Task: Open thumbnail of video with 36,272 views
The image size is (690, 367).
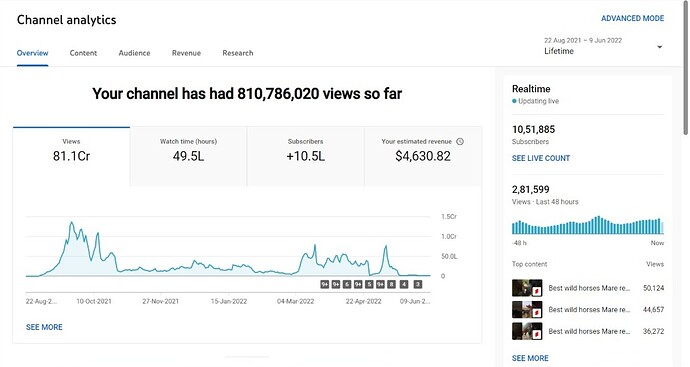Action: 527,331
